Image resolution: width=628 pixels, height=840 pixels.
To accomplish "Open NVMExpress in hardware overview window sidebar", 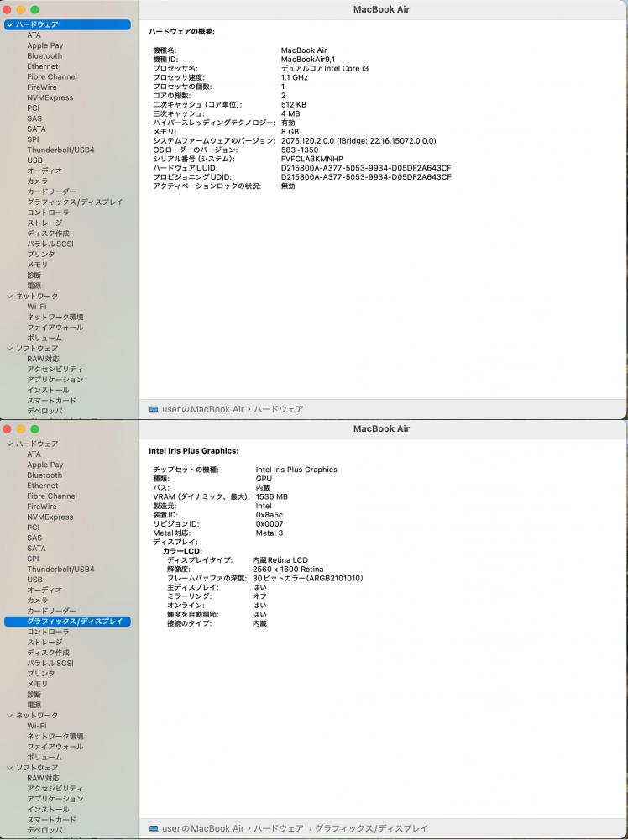I will coord(50,97).
